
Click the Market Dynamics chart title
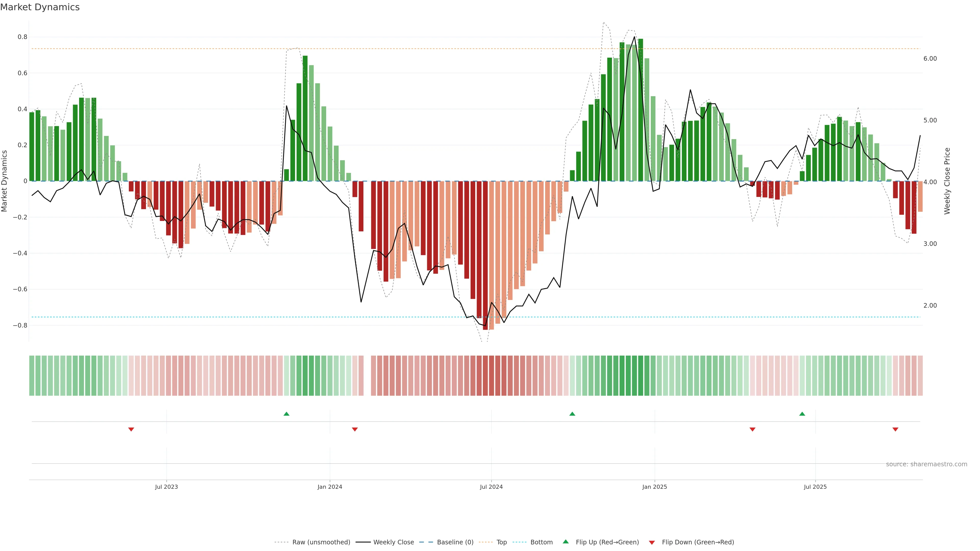[40, 7]
